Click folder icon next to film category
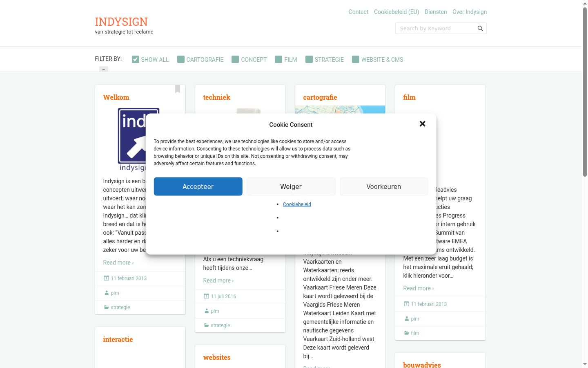This screenshot has width=588, height=368. click(x=407, y=333)
